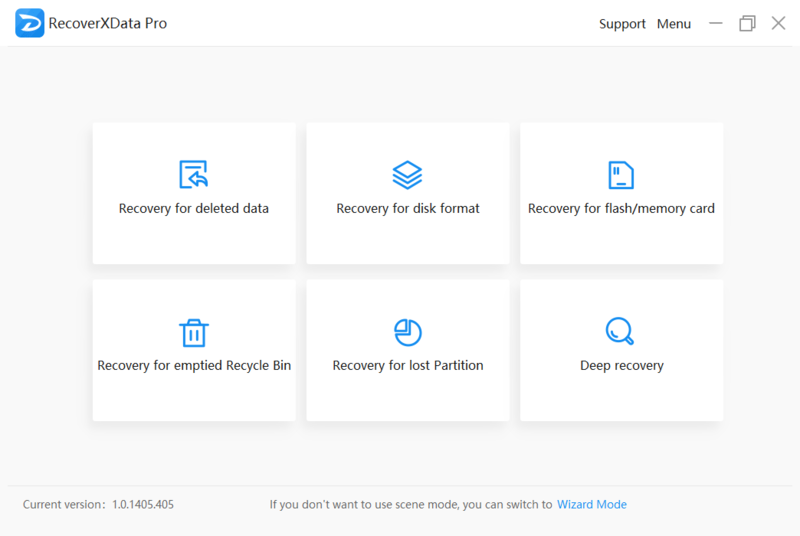Image resolution: width=800 pixels, height=536 pixels.
Task: Click the 'RecoverXData Pro' title text
Action: 108,23
